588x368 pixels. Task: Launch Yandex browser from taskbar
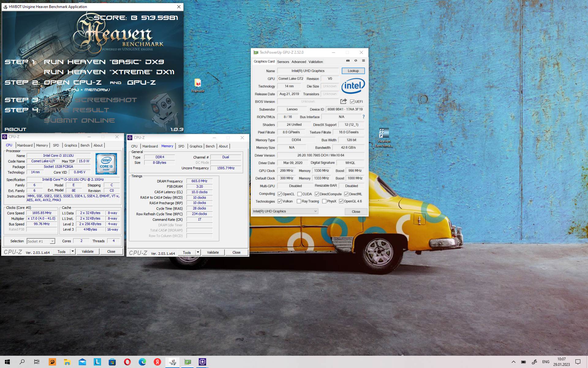[157, 362]
